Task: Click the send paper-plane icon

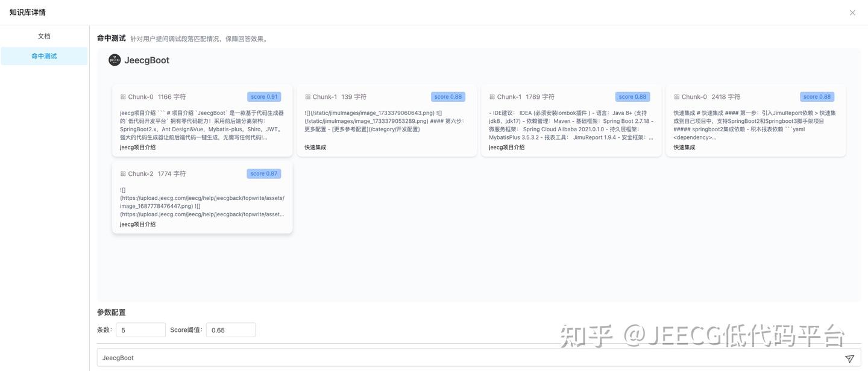Action: click(849, 358)
